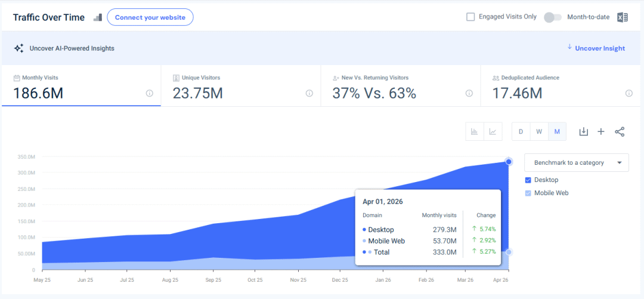644x299 pixels.
Task: Switch to line chart view icon
Action: pyautogui.click(x=493, y=132)
